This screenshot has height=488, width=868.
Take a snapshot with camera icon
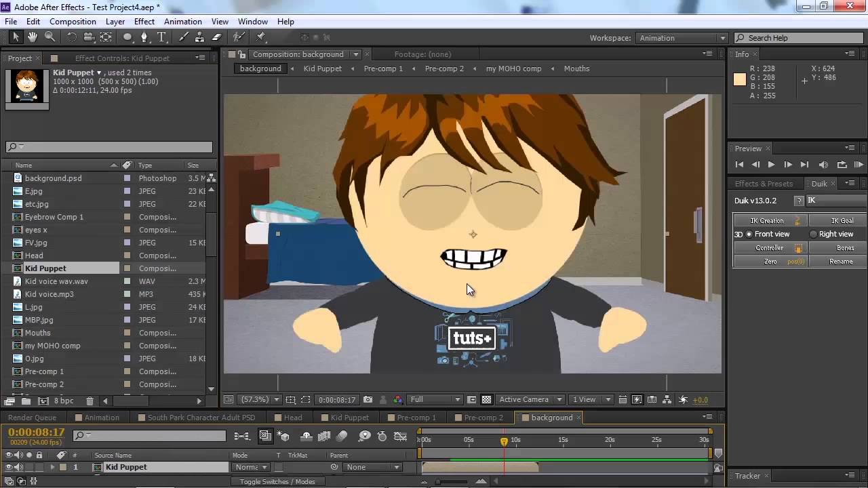point(368,400)
